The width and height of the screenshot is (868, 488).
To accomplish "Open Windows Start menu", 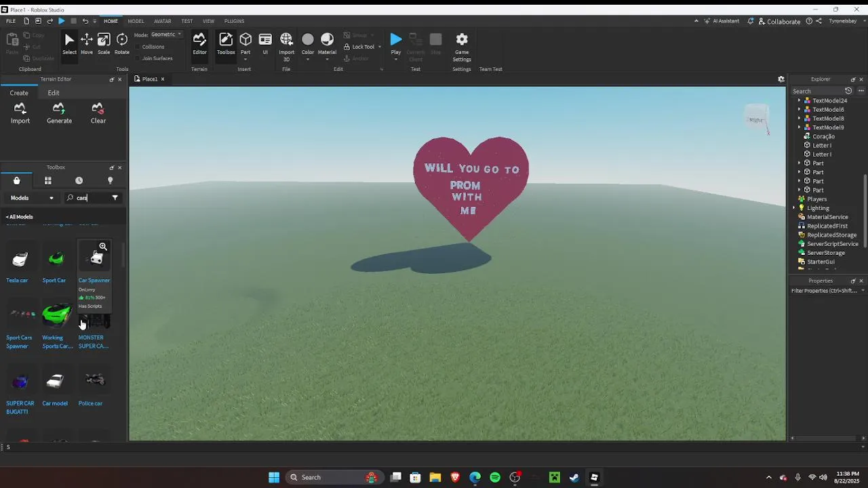I will (274, 477).
